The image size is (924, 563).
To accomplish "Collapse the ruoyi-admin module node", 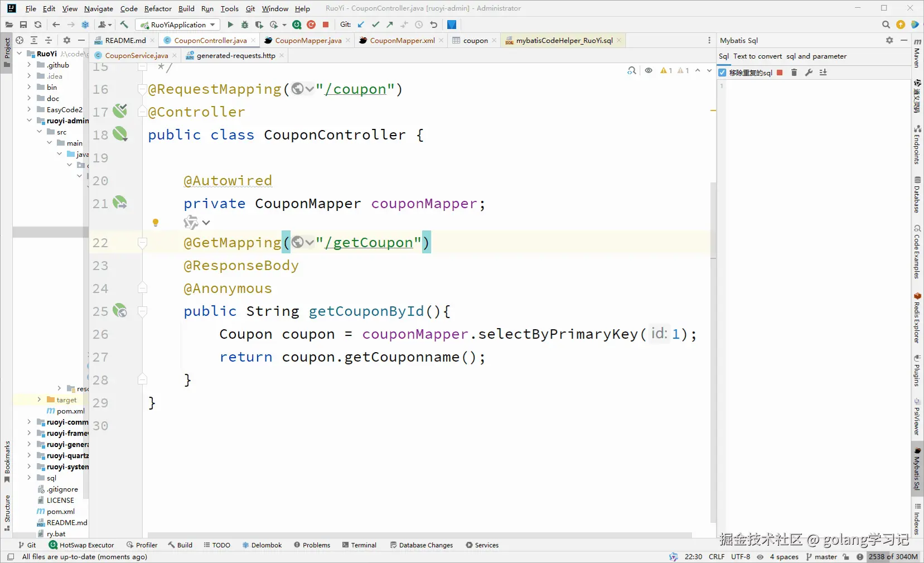I will (29, 121).
